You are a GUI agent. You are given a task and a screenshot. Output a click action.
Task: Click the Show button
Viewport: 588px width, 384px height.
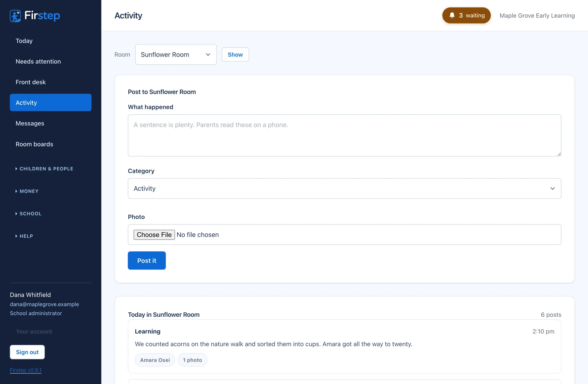click(235, 55)
